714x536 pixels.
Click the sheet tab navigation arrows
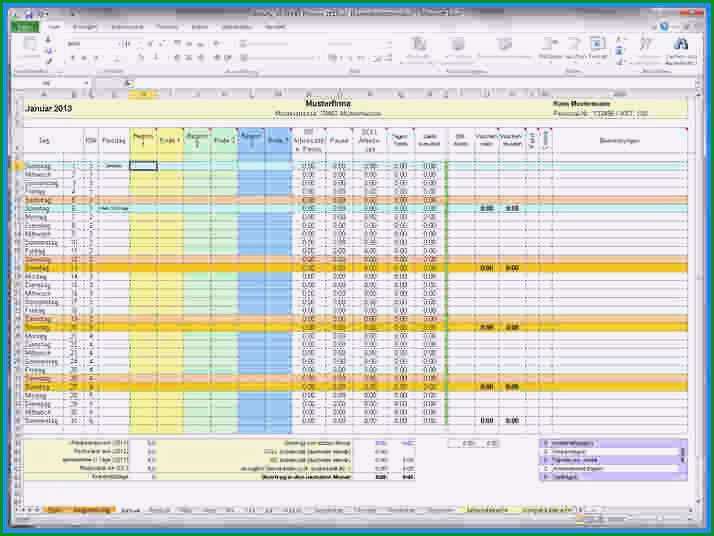tap(28, 510)
